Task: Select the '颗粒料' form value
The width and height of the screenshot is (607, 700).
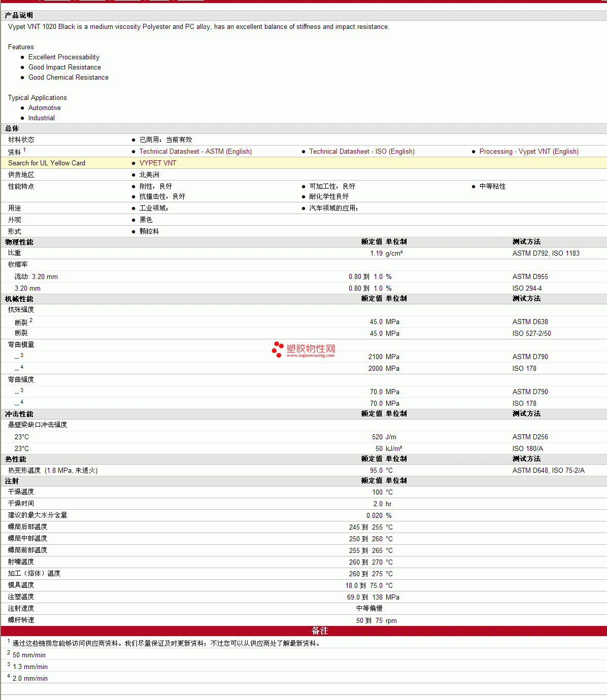Action: pos(149,231)
